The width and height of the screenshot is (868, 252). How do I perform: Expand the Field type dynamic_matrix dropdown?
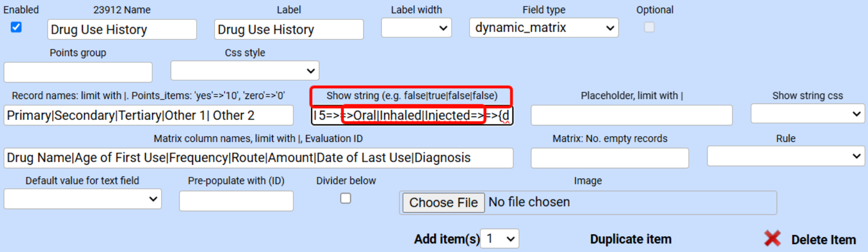tap(544, 28)
